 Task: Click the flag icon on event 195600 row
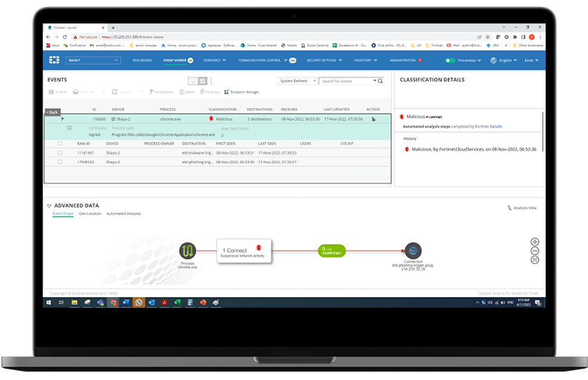(x=63, y=119)
